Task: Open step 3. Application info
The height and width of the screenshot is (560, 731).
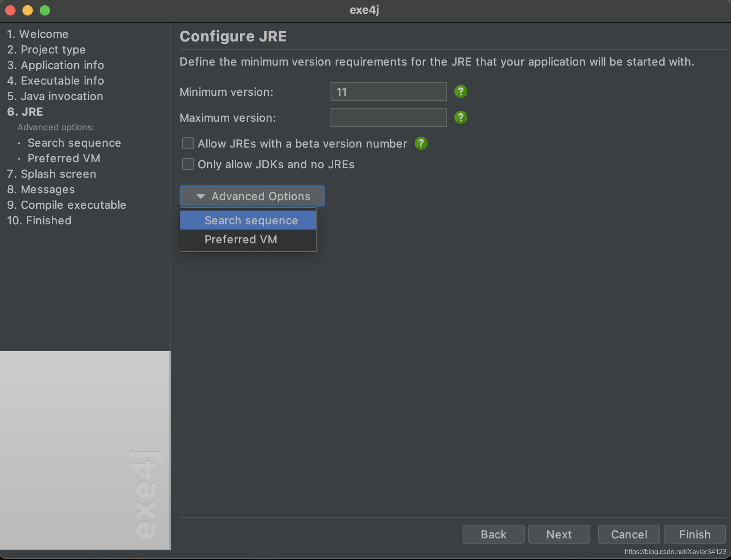Action: coord(55,65)
